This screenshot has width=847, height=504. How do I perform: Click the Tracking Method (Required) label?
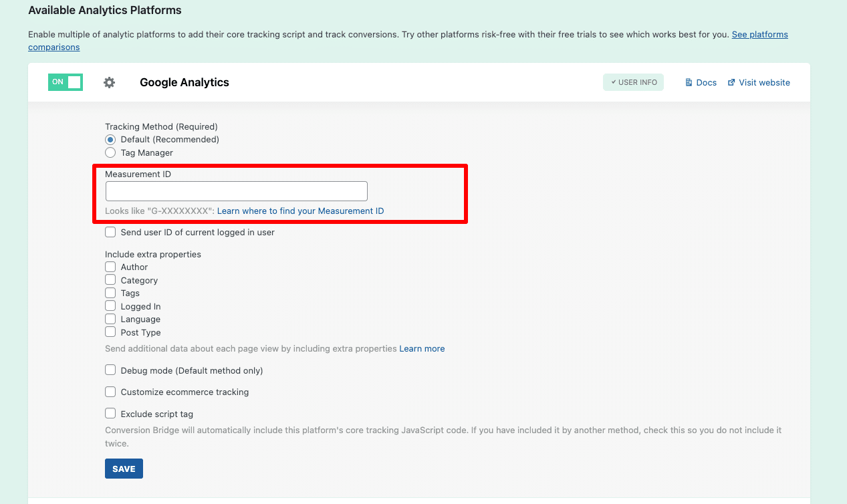tap(161, 126)
